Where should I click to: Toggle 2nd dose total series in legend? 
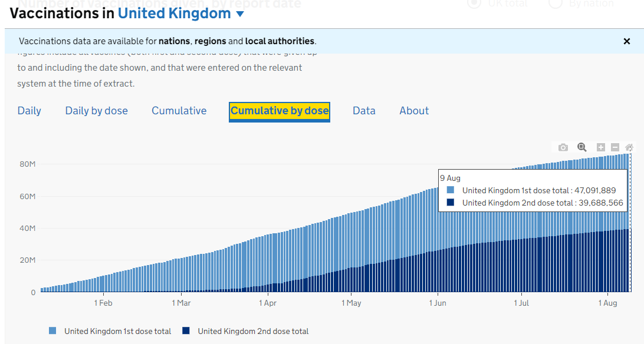pos(252,331)
